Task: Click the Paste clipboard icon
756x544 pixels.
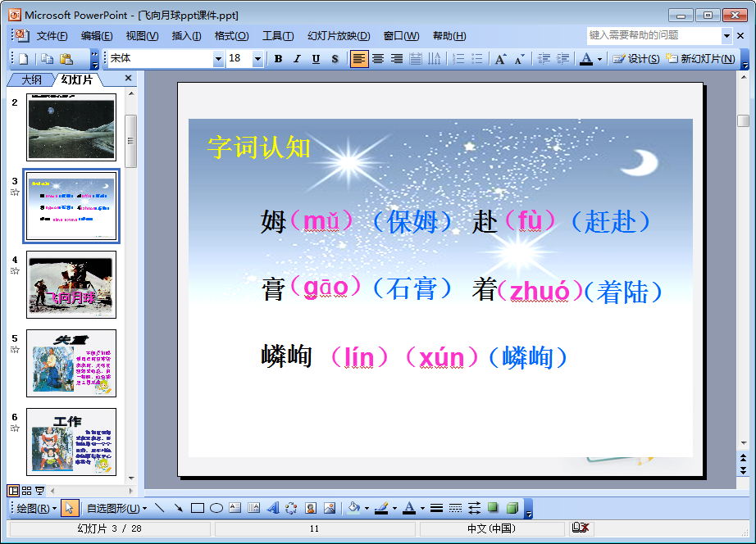Action: pyautogui.click(x=66, y=59)
